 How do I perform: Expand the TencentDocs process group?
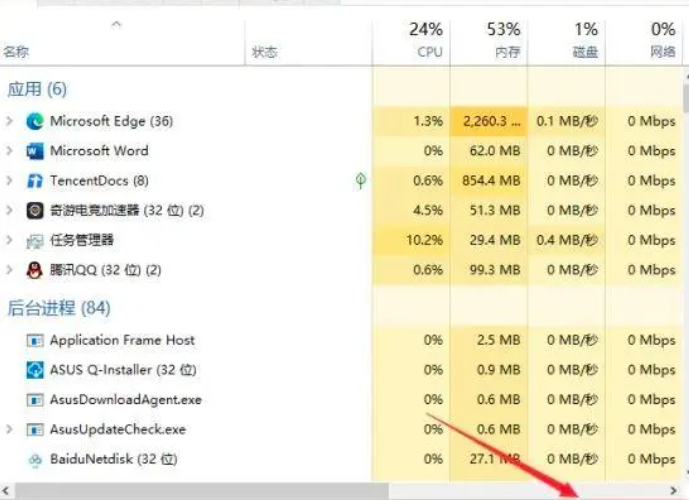(x=10, y=181)
